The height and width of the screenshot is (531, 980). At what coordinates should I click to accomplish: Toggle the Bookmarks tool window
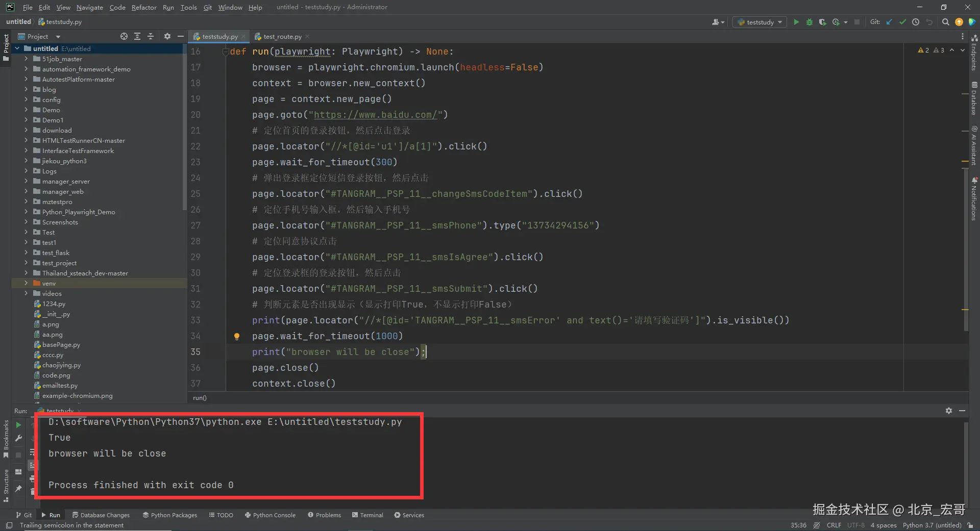coord(6,439)
